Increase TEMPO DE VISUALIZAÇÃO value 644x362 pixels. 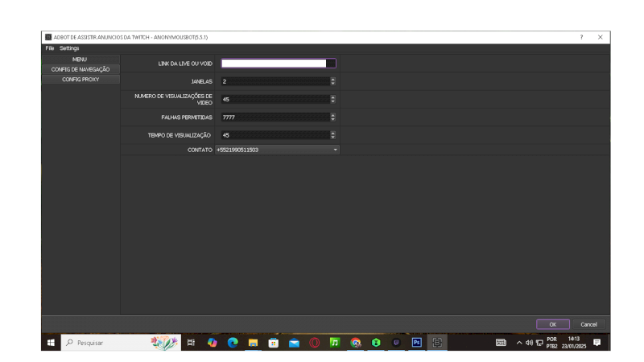[x=332, y=133]
